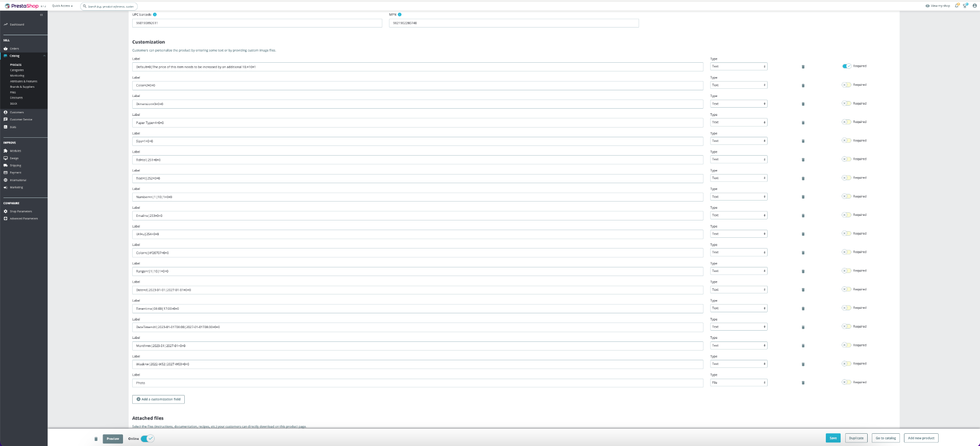Enable Required for the Photo field
The image size is (980, 446).
point(846,382)
